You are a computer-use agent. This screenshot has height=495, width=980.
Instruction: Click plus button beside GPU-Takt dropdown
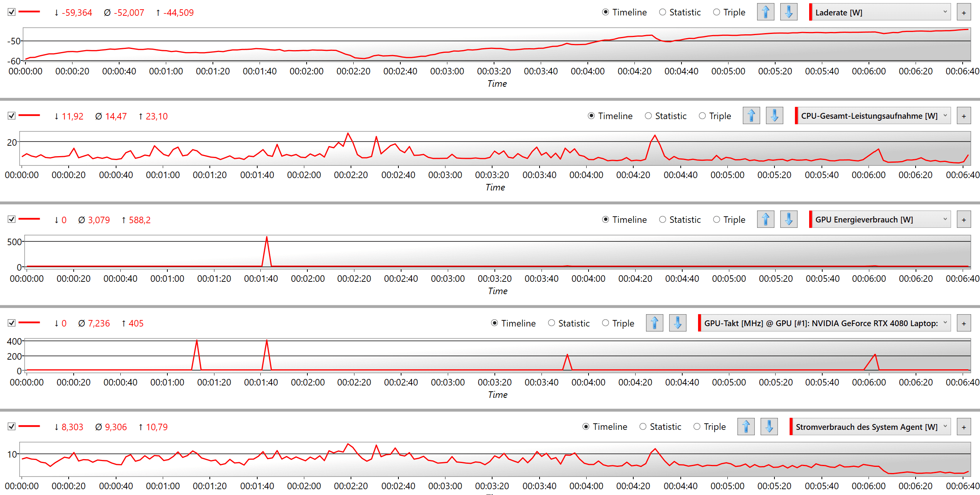point(964,323)
